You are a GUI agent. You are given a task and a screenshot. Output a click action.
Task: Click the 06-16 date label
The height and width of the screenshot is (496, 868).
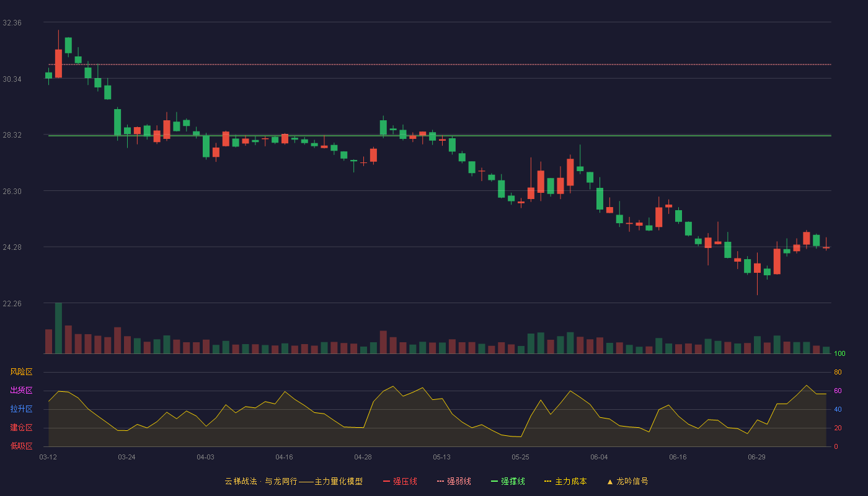tap(678, 457)
